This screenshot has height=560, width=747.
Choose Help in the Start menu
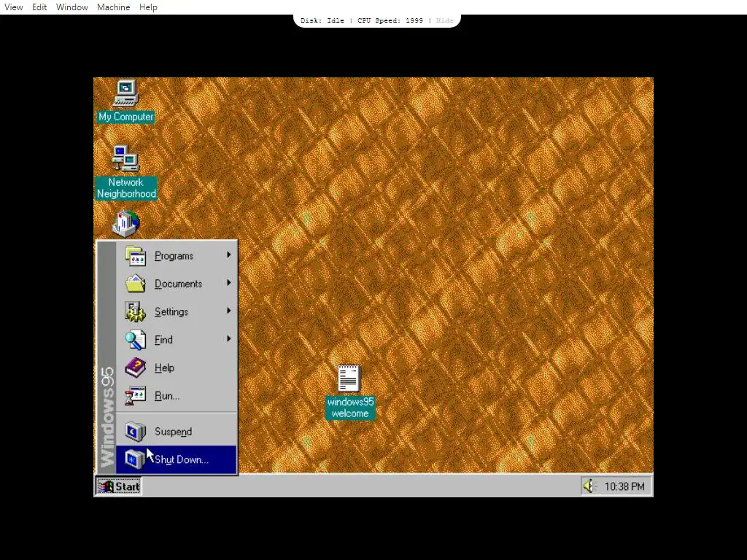click(177, 367)
